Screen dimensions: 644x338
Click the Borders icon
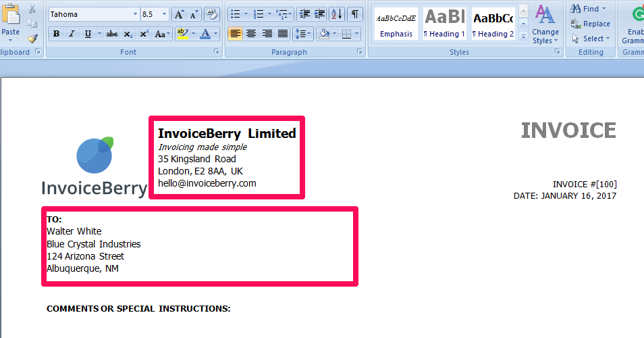tap(347, 34)
